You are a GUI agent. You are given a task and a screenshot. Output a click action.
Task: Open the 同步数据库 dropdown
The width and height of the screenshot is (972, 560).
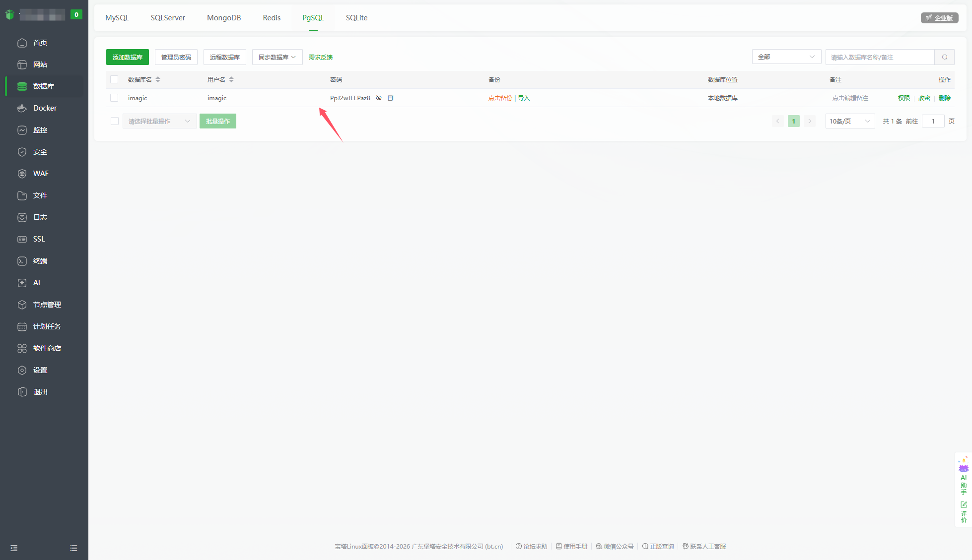(x=277, y=57)
